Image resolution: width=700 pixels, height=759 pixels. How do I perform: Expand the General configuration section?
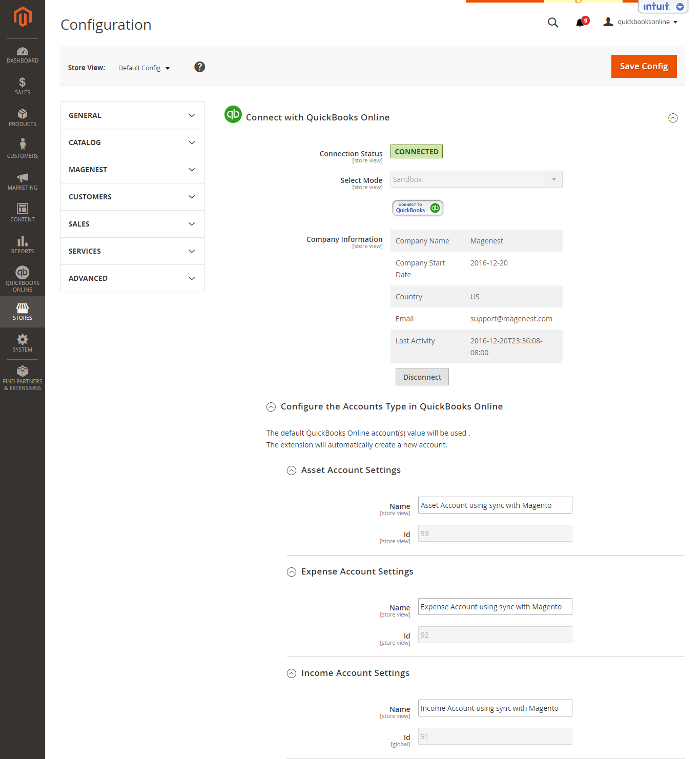pos(133,115)
